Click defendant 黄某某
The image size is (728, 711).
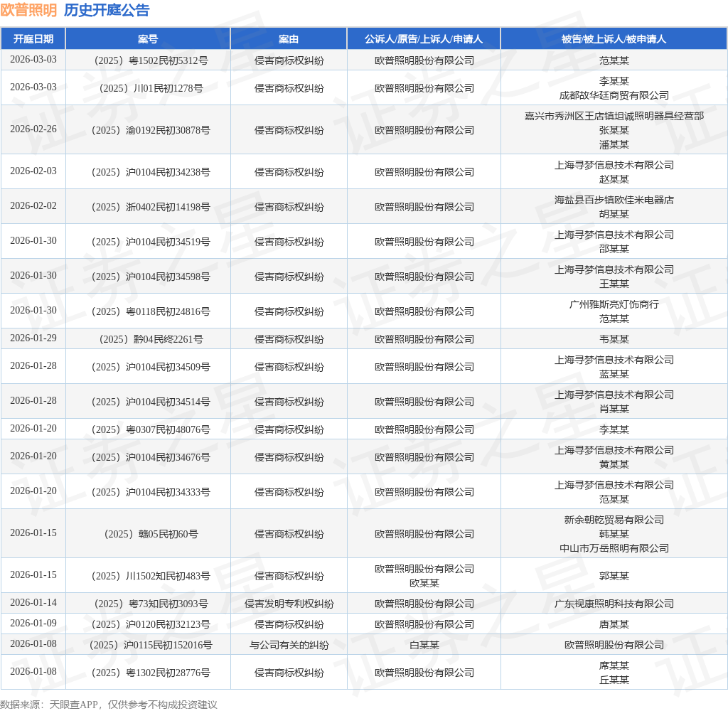coord(614,464)
